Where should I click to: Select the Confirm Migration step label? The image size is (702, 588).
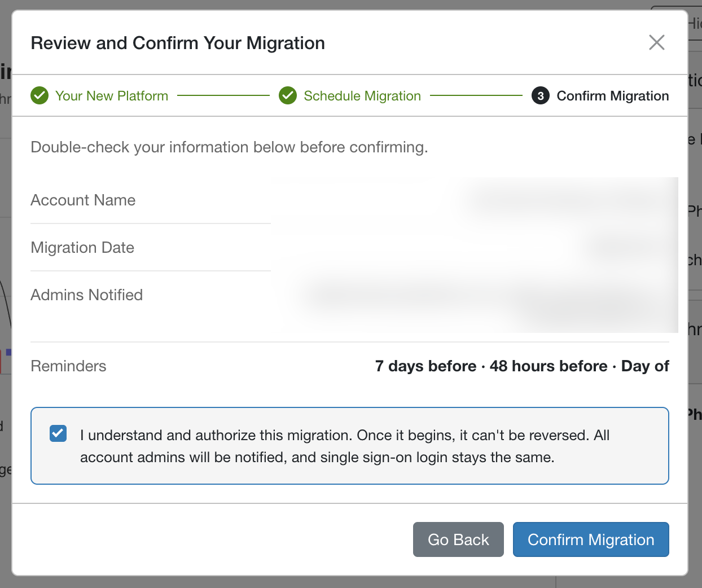(613, 96)
